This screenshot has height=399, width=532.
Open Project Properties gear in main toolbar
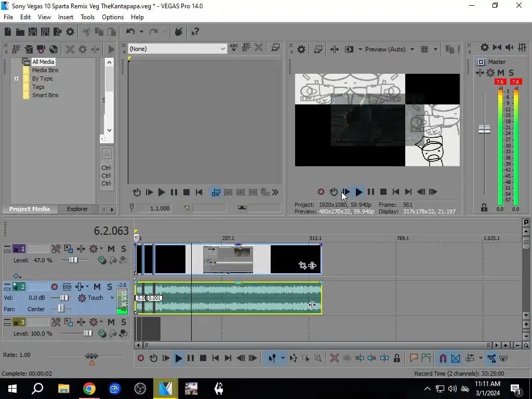[70, 32]
